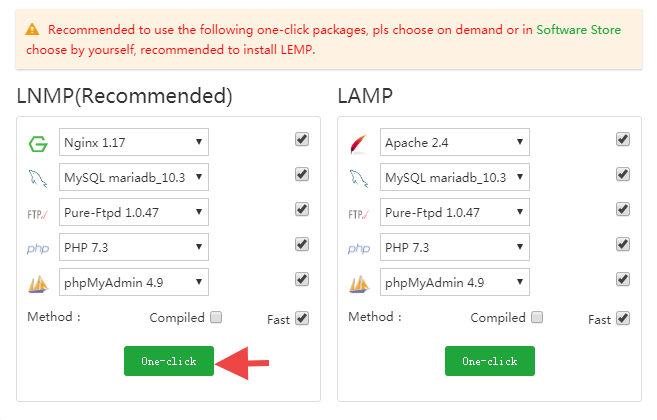
Task: Uncheck the Apache 2.4 checkbox
Action: pyautogui.click(x=623, y=139)
